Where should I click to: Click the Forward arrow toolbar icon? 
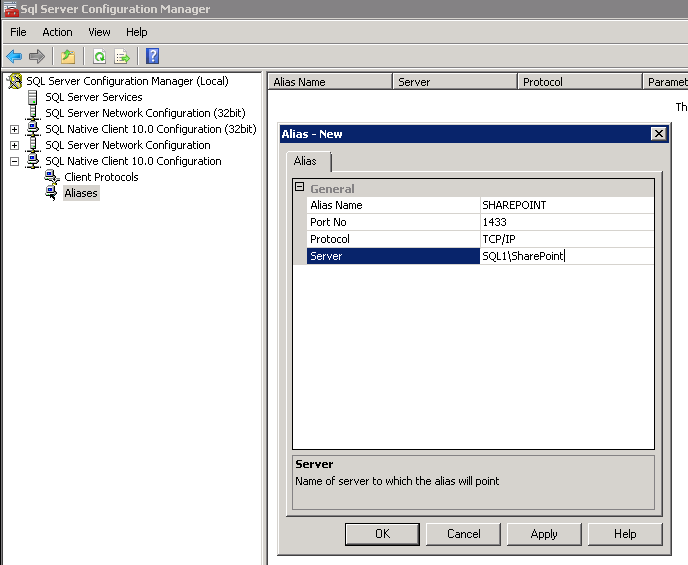[x=36, y=56]
